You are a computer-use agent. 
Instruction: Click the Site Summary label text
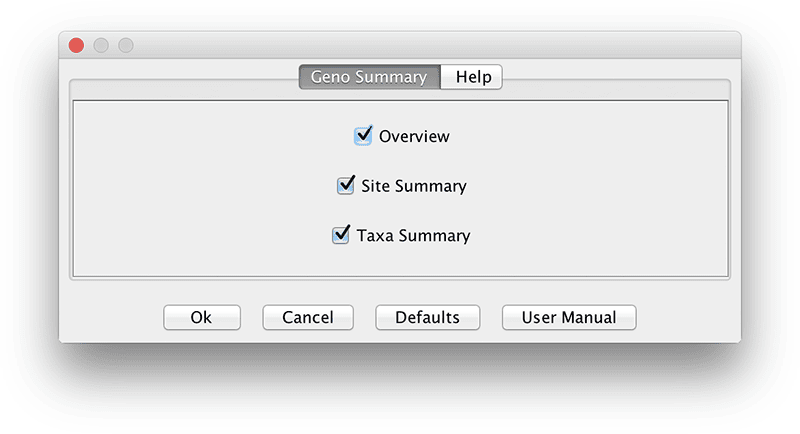point(414,186)
